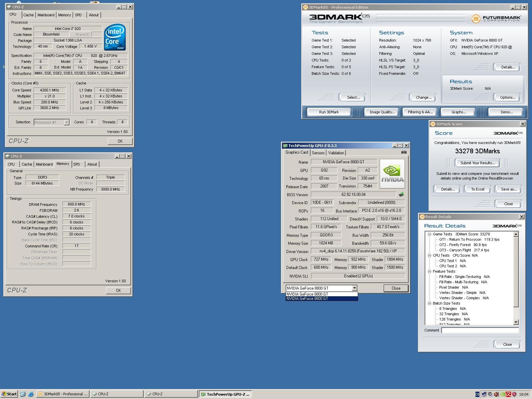The height and width of the screenshot is (399, 532).
Task: Click the Result Details vertical scrollbar thumb
Action: (516, 272)
